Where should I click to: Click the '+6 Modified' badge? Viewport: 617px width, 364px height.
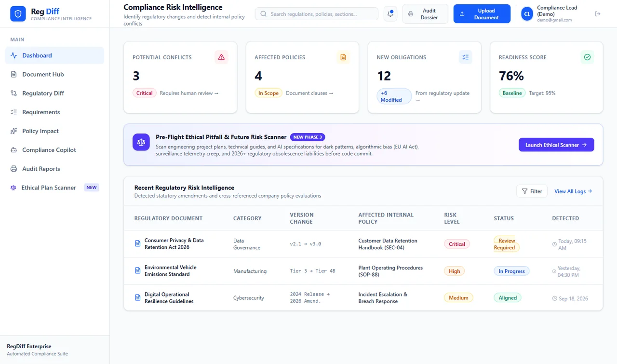(394, 96)
